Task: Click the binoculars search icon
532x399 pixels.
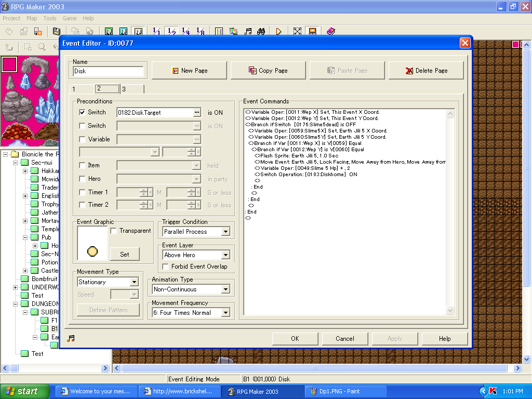Action: (x=261, y=32)
